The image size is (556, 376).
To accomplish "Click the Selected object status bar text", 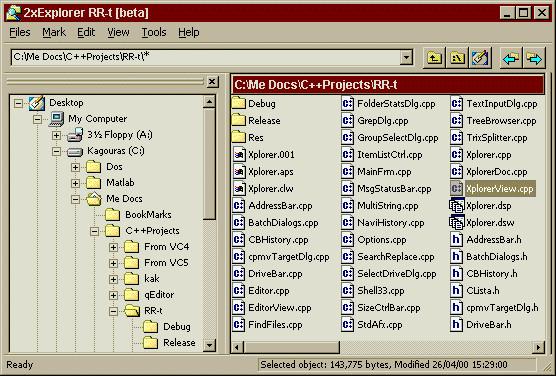I will point(384,365).
